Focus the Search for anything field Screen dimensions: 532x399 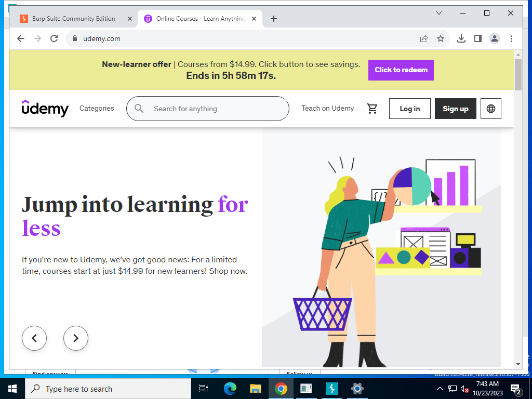[208, 109]
